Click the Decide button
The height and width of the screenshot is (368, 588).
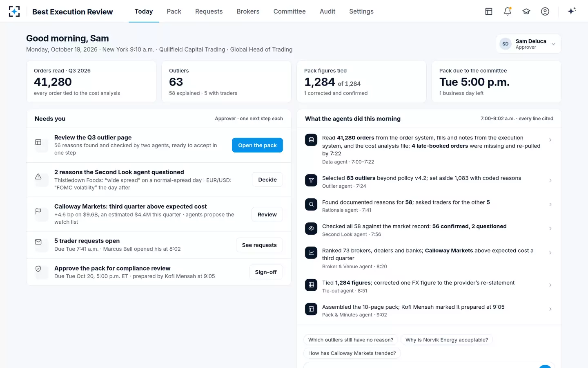coord(267,180)
